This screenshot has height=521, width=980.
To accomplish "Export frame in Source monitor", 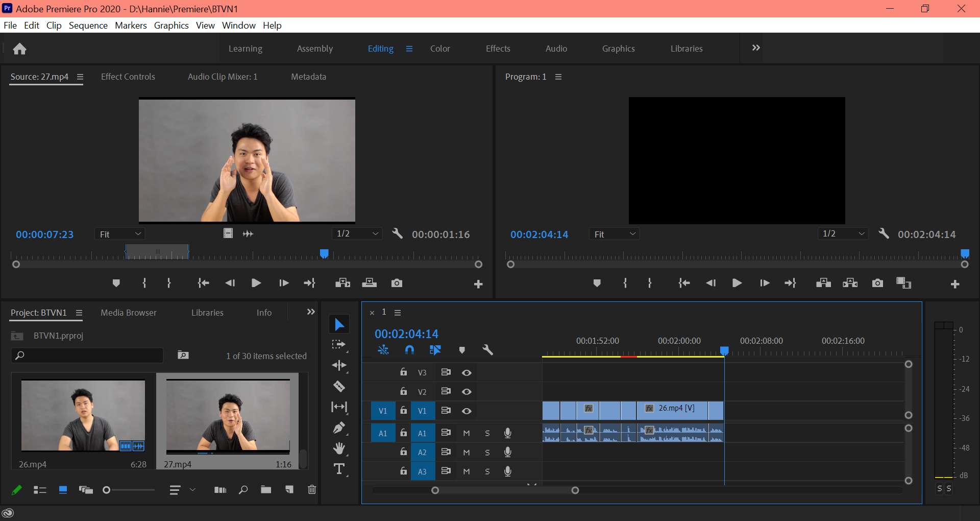I will (397, 283).
